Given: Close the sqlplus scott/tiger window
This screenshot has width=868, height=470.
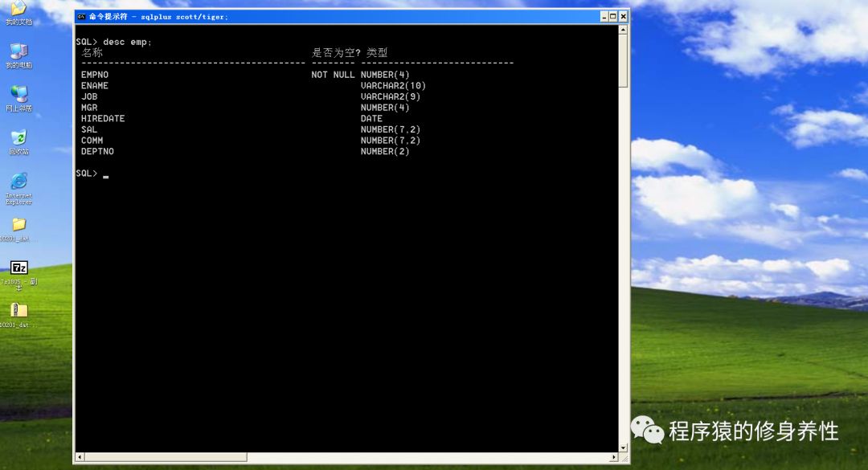Looking at the screenshot, I should tap(622, 16).
